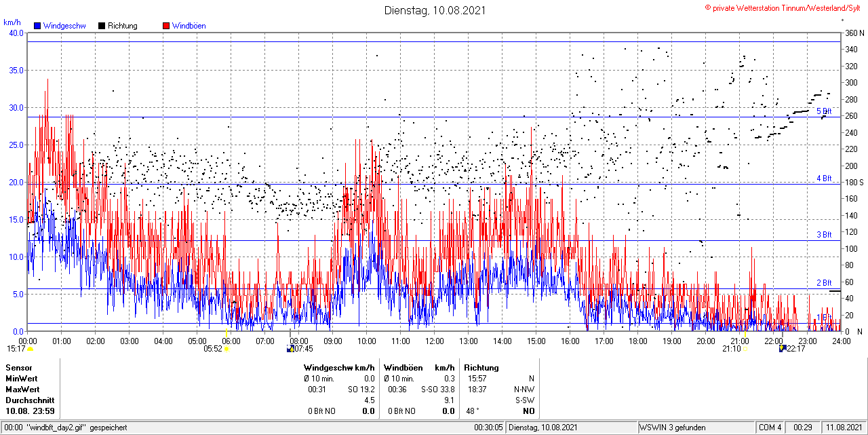Select the 3 Bft threshold label

point(823,235)
